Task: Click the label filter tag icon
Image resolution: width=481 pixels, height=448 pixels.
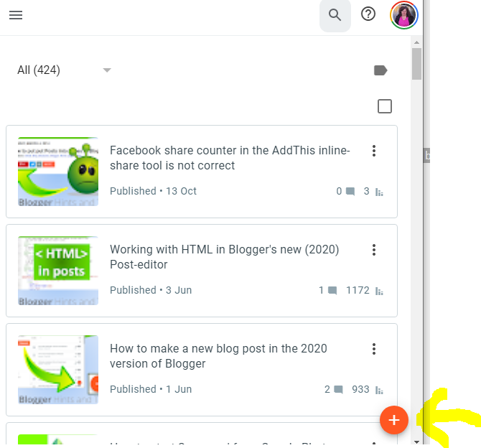Action: coord(380,70)
